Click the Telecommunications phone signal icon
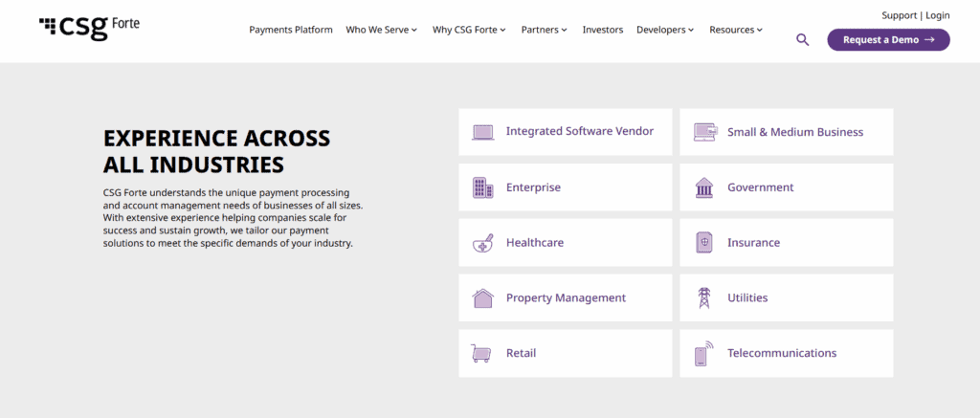 point(703,353)
